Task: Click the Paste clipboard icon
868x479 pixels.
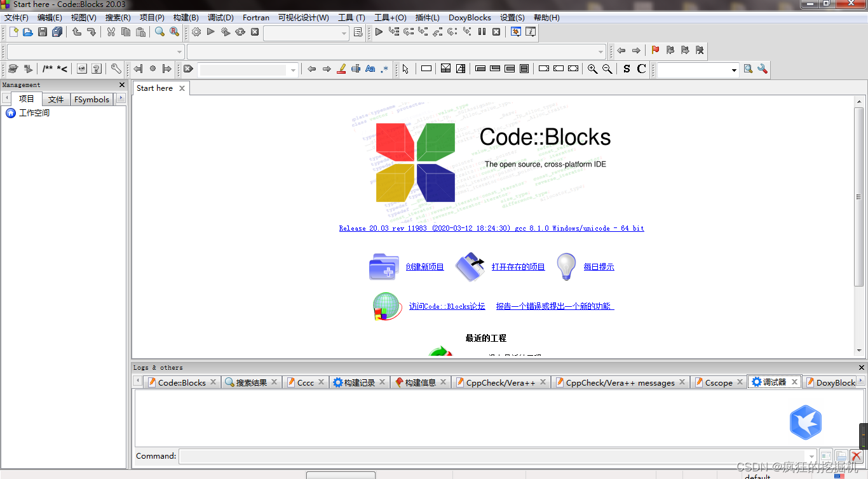Action: tap(141, 32)
